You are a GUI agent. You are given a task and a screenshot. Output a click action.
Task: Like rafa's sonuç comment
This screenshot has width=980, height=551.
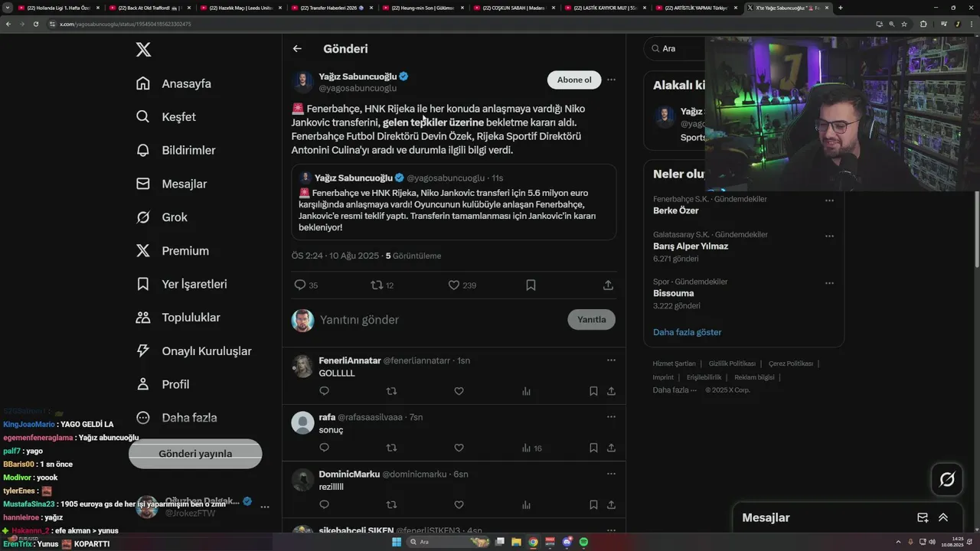(x=459, y=448)
